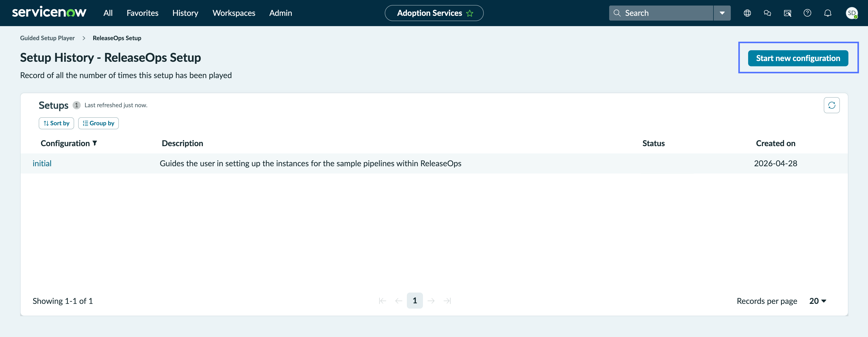868x337 pixels.
Task: Toggle the favorite star for Adoption Services
Action: 469,13
